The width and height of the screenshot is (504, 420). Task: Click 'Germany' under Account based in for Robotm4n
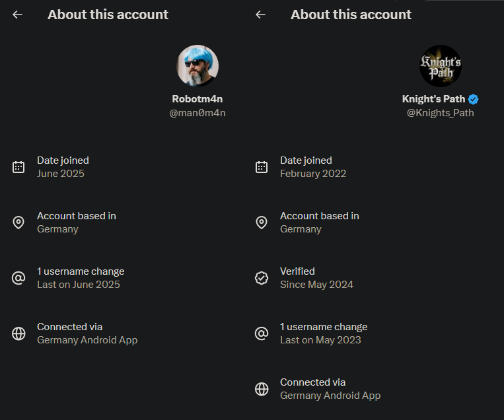click(x=57, y=229)
